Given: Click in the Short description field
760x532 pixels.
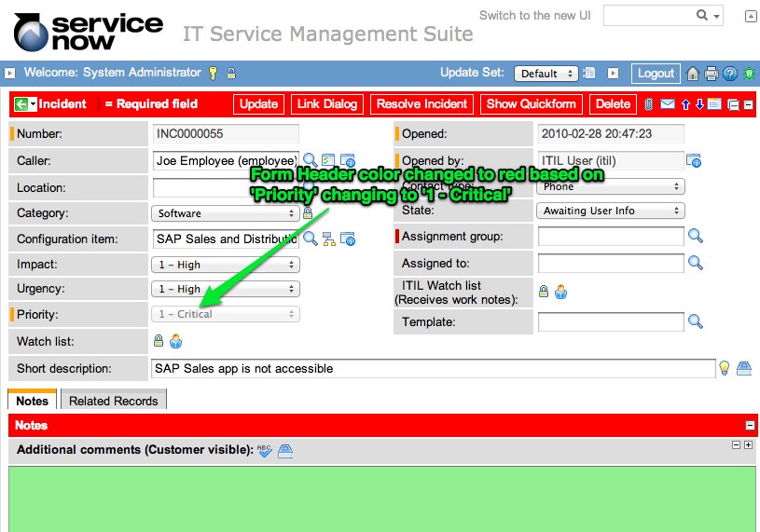Looking at the screenshot, I should 434,368.
